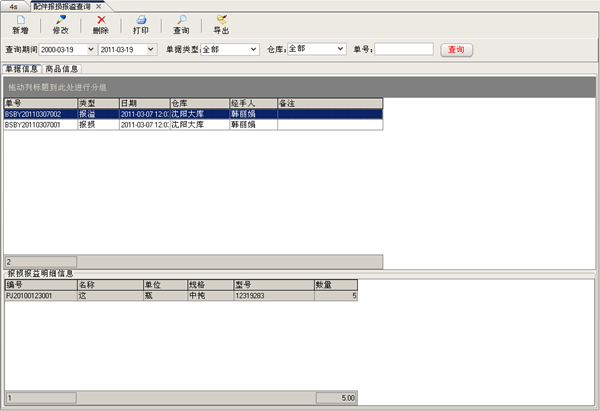The height and width of the screenshot is (411, 600).
Task: Click the 单号 text input field
Action: 403,49
